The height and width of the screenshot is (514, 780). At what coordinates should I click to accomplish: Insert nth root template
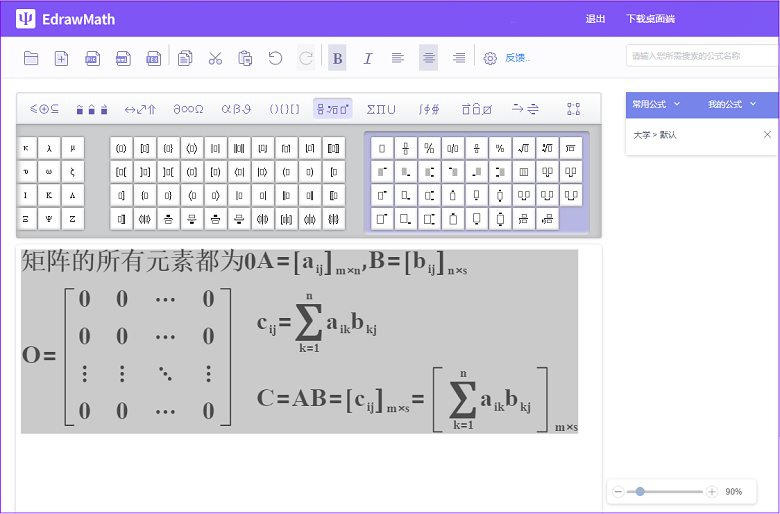(547, 148)
